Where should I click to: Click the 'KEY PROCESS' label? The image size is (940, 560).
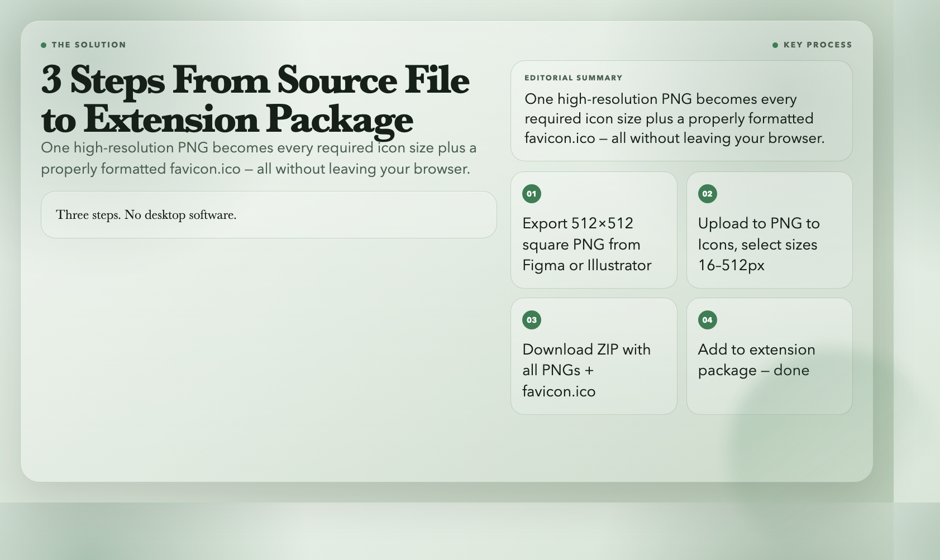[x=818, y=45]
